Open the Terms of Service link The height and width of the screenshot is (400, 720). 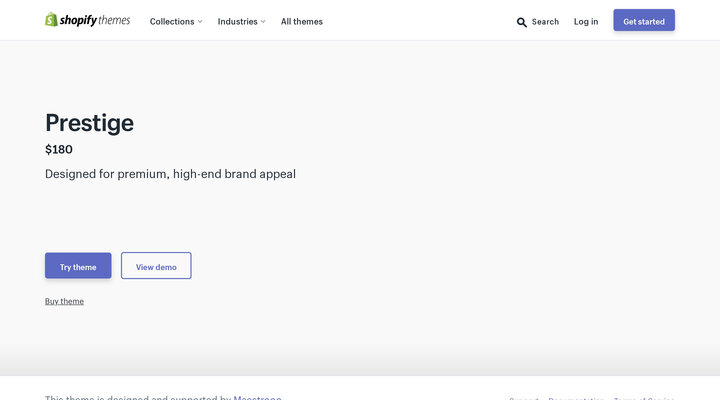coord(643,398)
